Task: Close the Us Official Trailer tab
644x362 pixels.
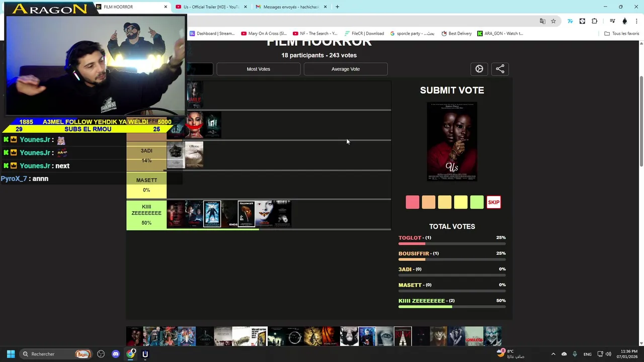Action: pyautogui.click(x=246, y=7)
